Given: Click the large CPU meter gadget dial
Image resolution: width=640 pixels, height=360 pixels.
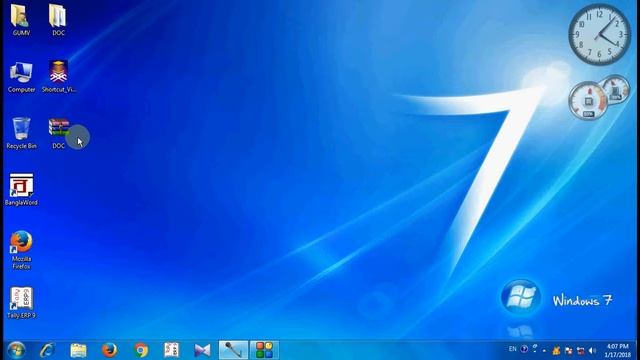Looking at the screenshot, I should tap(588, 100).
